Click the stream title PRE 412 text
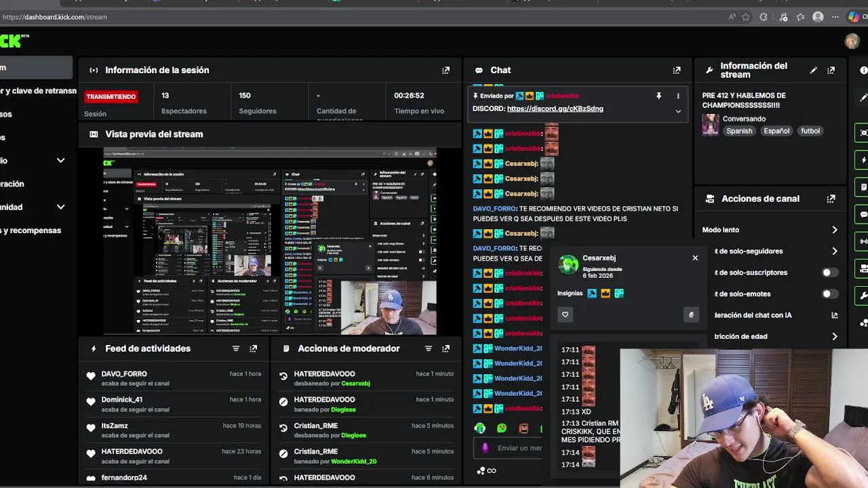Screen dimensions: 868x488 click(744, 100)
